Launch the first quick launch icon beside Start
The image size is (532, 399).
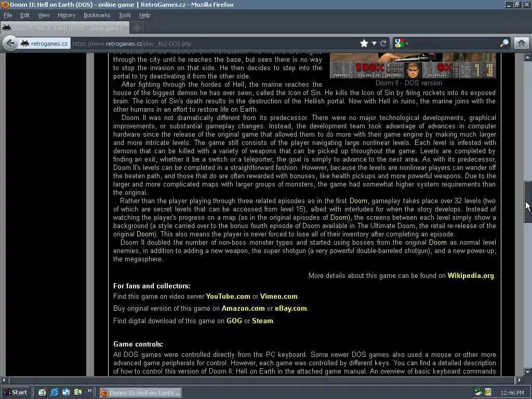(42, 392)
